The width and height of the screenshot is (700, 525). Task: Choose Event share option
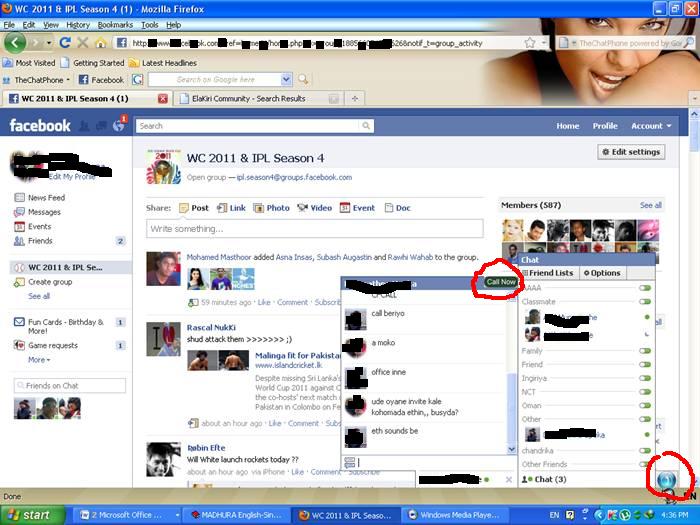pos(357,208)
